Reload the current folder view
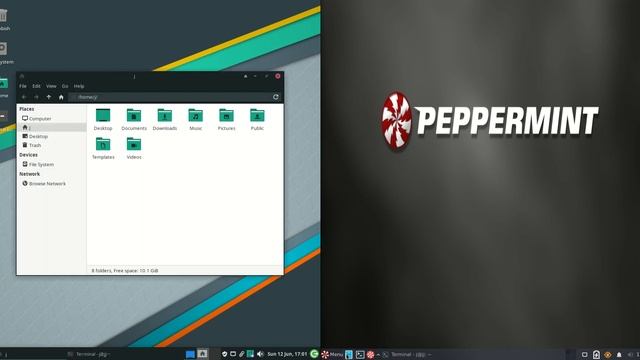This screenshot has height=360, width=640. (276, 97)
